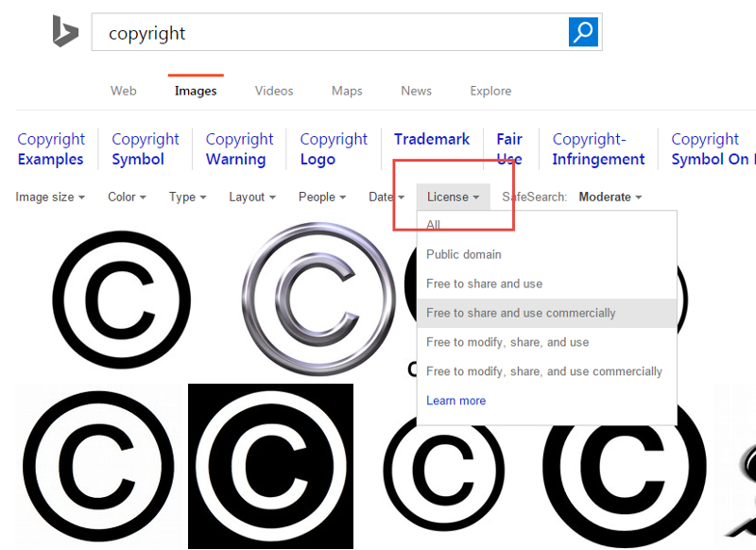Select the white-on-black copyright symbol thumbnail
This screenshot has width=756, height=550.
click(x=270, y=466)
